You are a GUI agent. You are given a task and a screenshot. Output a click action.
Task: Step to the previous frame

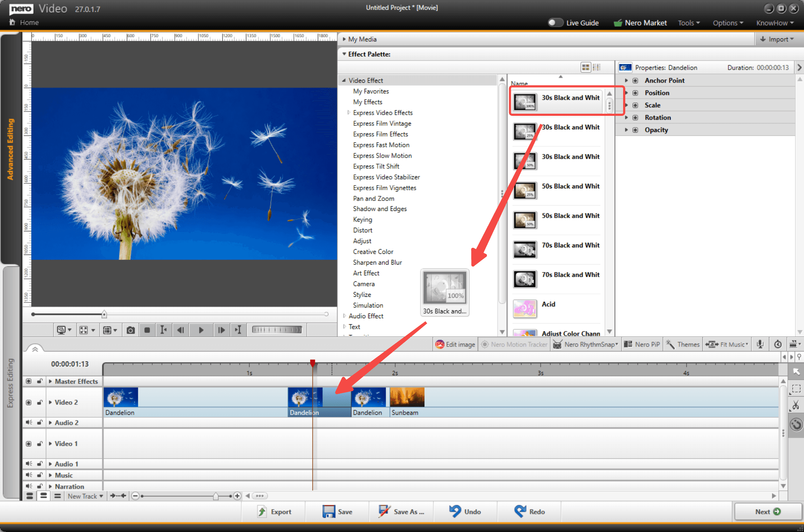coord(181,330)
